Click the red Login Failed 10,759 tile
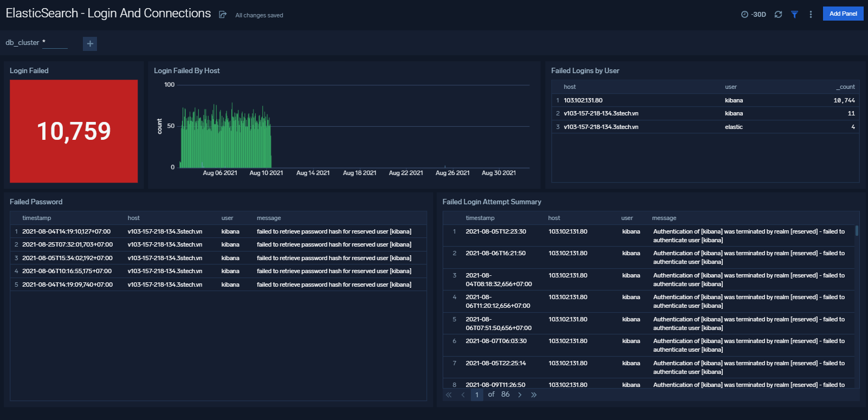Image resolution: width=868 pixels, height=420 pixels. coord(74,131)
